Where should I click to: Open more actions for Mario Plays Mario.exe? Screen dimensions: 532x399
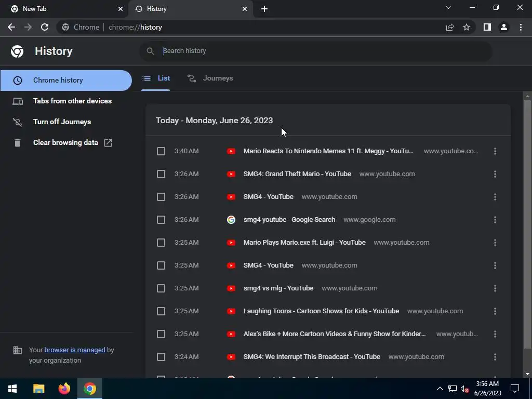(x=495, y=243)
